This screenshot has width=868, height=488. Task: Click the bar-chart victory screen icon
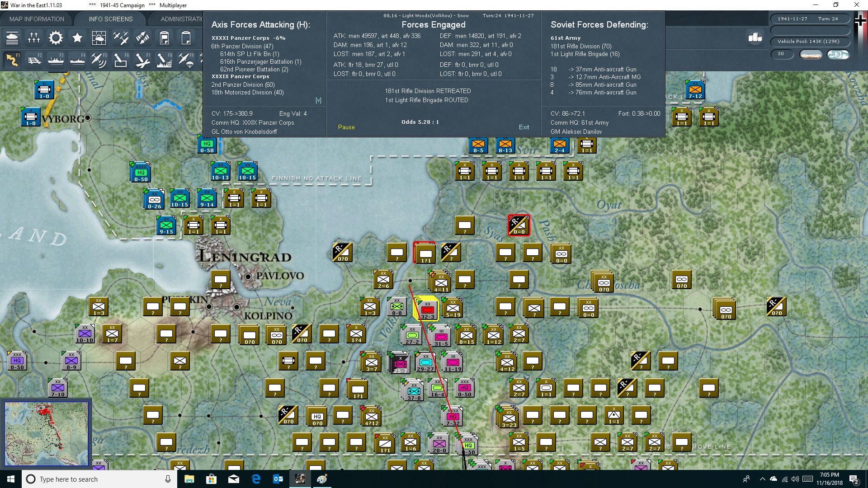click(x=755, y=37)
